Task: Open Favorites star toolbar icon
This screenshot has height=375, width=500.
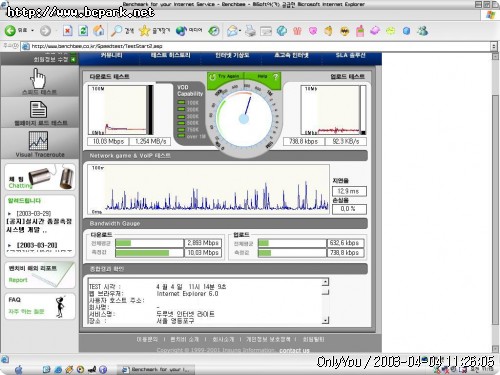Action: 144,31
